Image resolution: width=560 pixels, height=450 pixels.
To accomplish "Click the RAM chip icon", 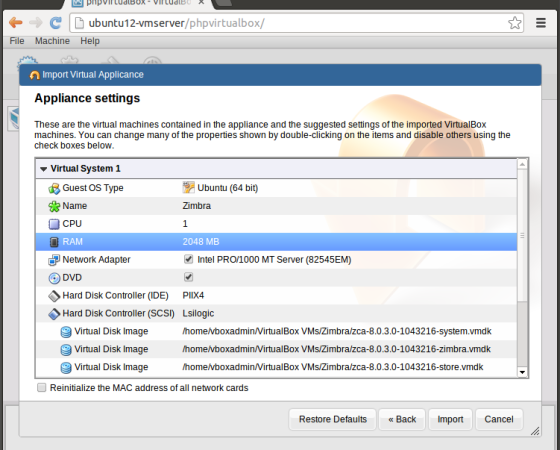I will [54, 242].
